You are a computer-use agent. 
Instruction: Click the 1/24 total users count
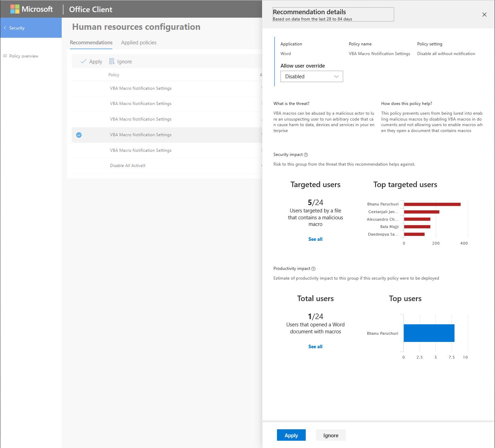tap(315, 316)
